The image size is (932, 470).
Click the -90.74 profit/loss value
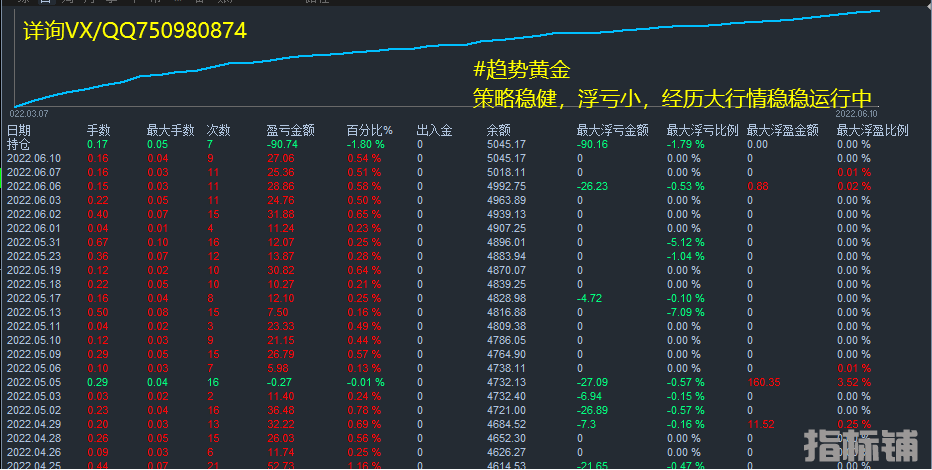pos(282,144)
